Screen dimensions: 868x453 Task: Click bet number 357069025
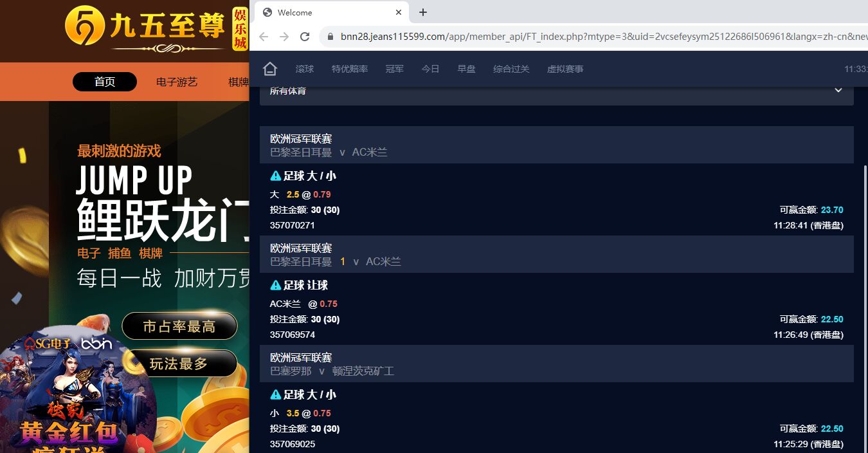[x=293, y=444]
